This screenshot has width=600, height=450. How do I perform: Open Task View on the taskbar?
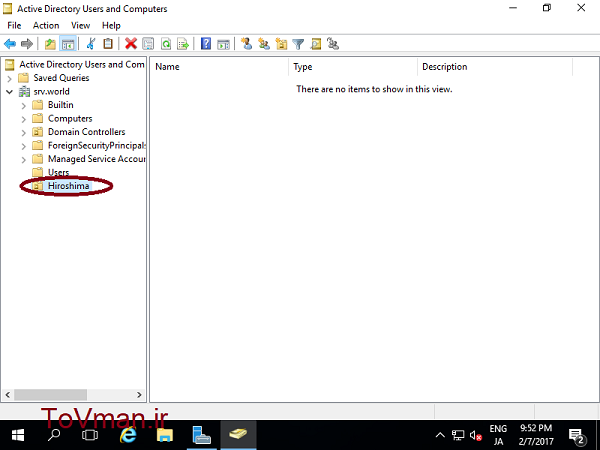[x=90, y=435]
